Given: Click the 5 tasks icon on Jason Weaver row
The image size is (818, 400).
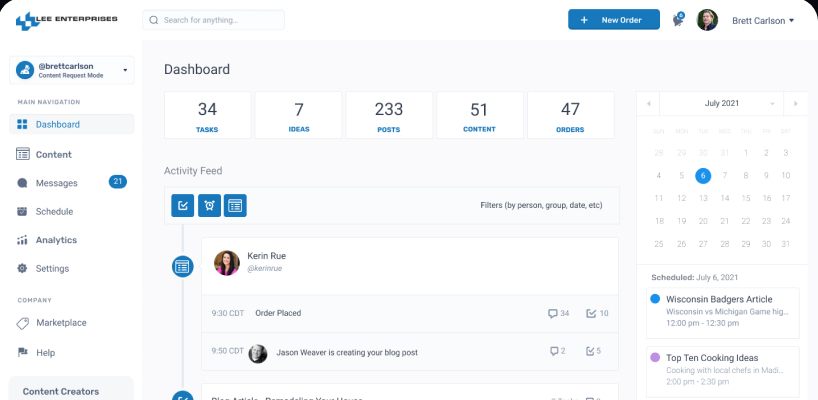Looking at the screenshot, I should point(591,351).
